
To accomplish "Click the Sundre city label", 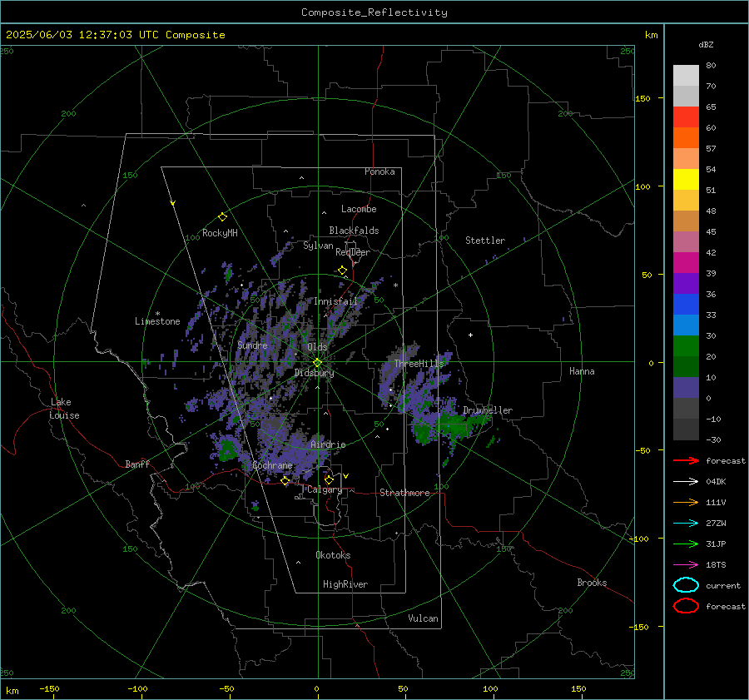I will (x=252, y=345).
